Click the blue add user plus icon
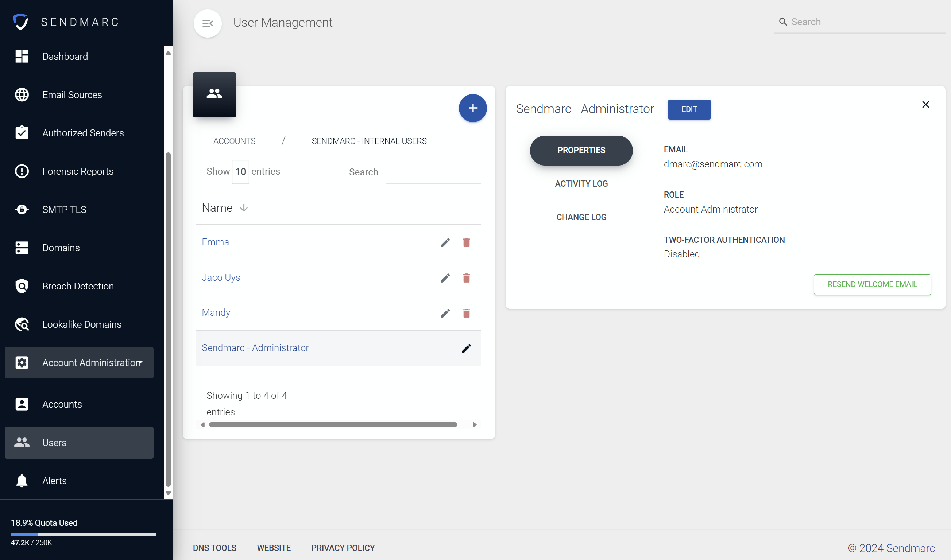This screenshot has width=951, height=560. [472, 108]
